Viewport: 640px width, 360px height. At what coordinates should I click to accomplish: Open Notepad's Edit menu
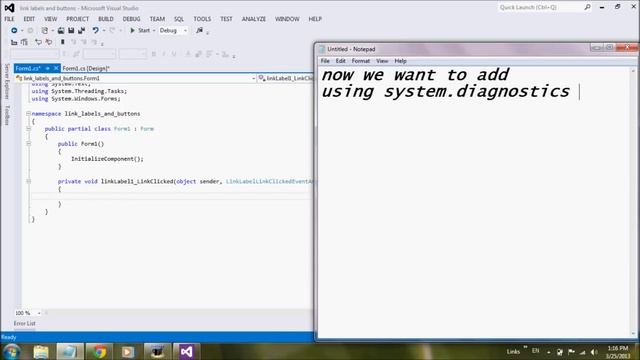click(x=340, y=61)
